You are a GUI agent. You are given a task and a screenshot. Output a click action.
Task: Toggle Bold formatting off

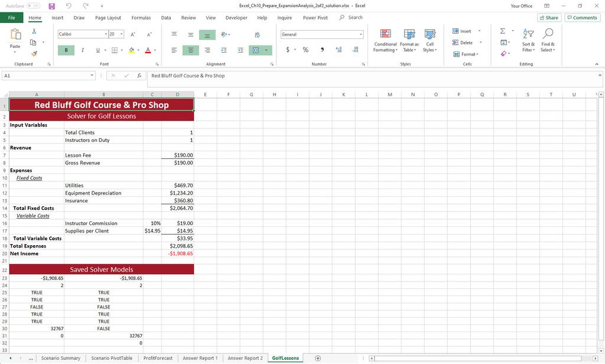click(66, 50)
